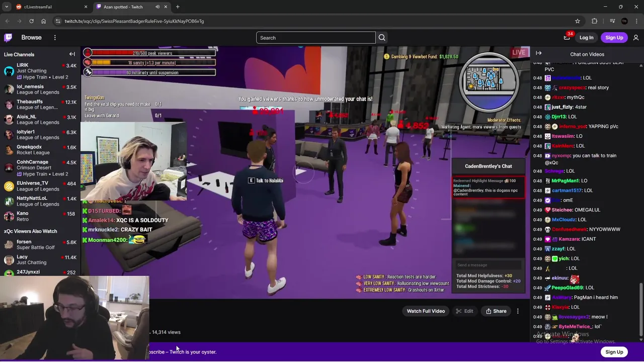Click PeepoGlad69 username in chat
Screen dimensions: 644x362
coord(568,288)
